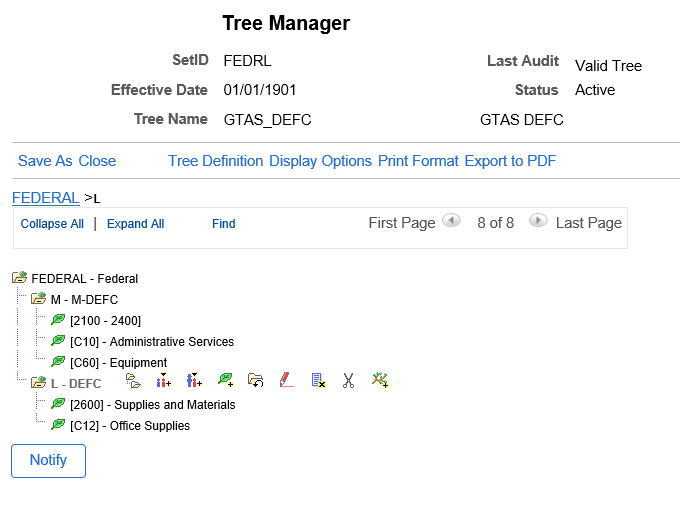Open the Find link

click(x=224, y=224)
